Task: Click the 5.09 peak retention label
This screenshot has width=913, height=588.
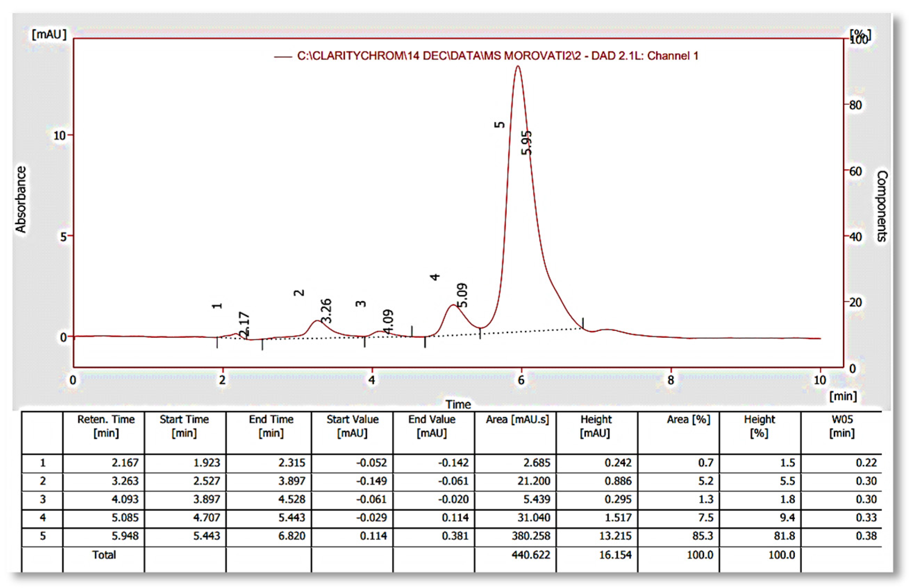Action: click(x=462, y=295)
